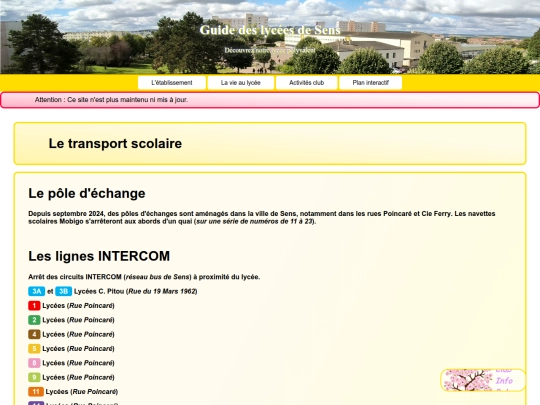Click Lycées text beside line 11 badge
540x405 pixels.
(x=82, y=392)
